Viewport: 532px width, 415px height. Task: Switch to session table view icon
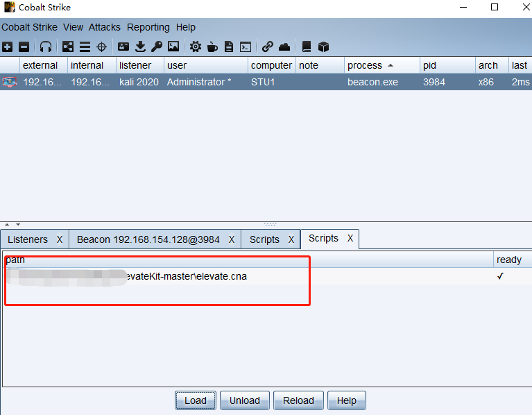[85, 46]
